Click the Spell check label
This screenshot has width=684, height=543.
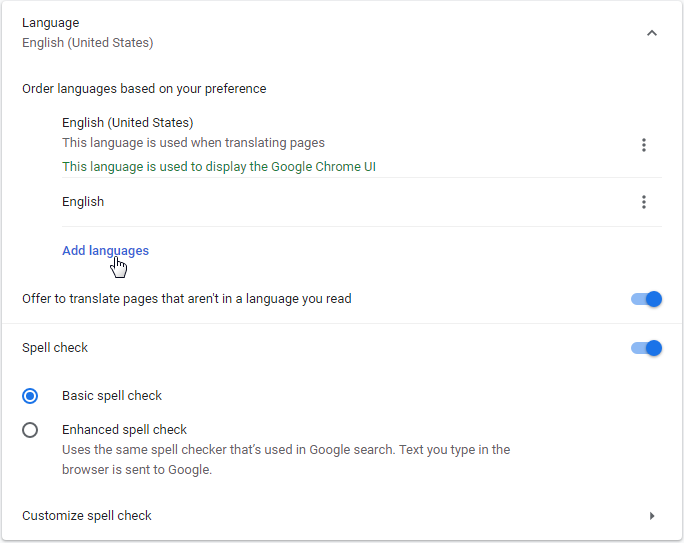[x=55, y=348]
